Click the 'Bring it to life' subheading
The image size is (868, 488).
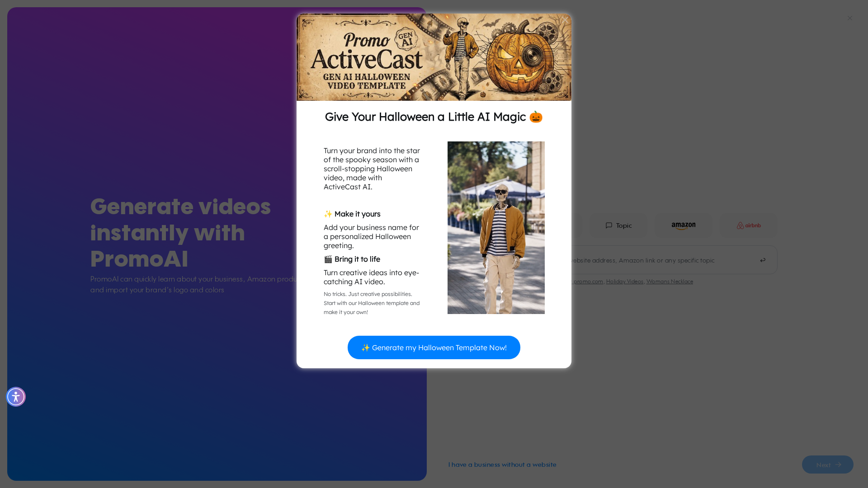pos(352,259)
